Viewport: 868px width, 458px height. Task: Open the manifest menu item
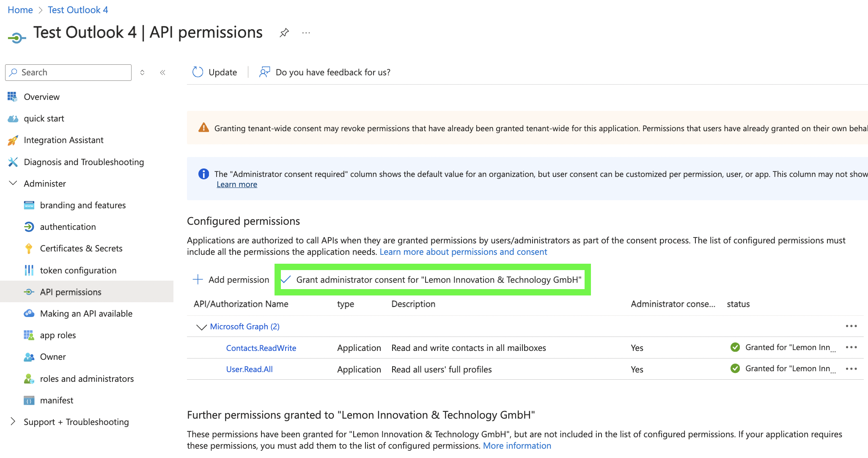tap(56, 400)
